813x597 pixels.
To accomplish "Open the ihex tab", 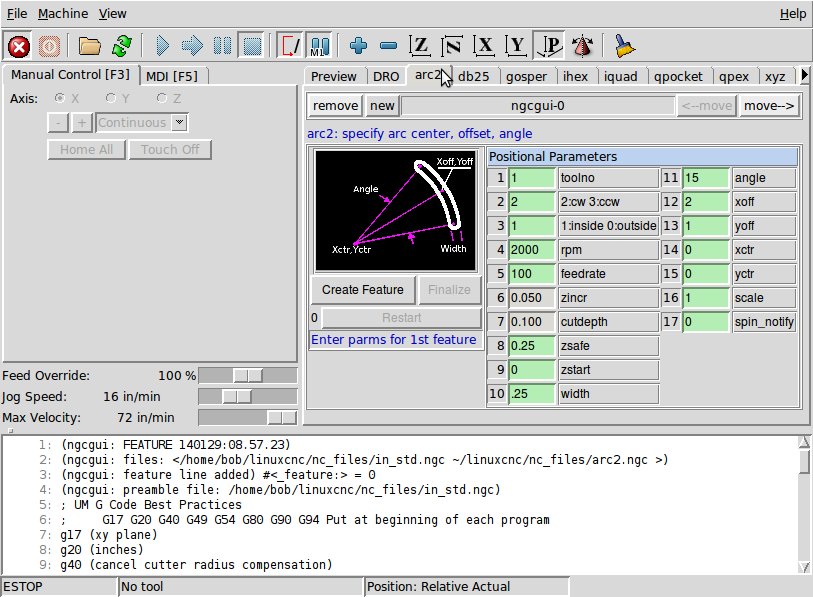I will point(576,76).
